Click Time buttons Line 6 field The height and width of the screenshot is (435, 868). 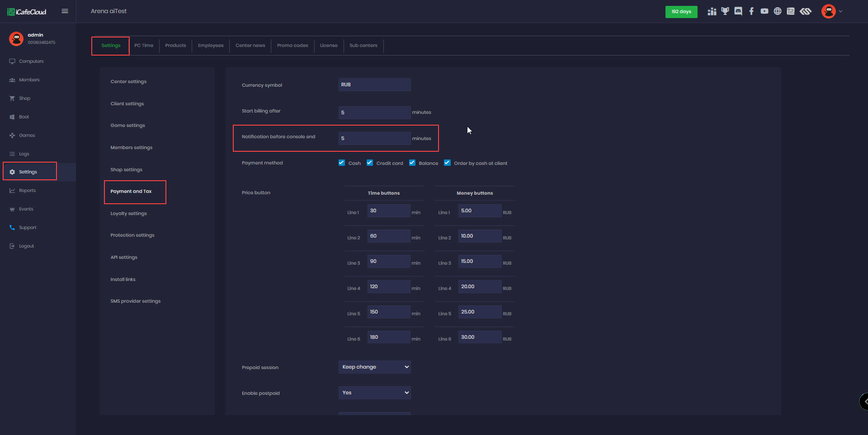[389, 337]
